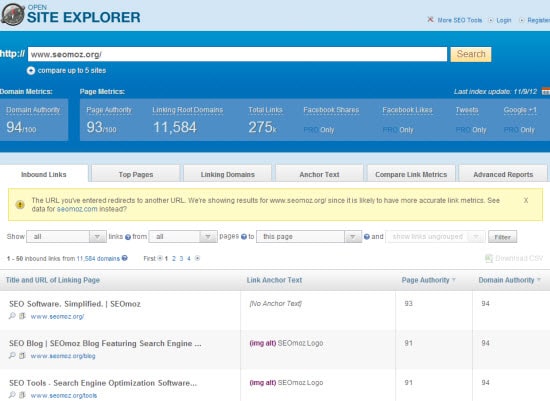This screenshot has width=550, height=401.
Task: Go to results page 3
Action: pyautogui.click(x=181, y=259)
